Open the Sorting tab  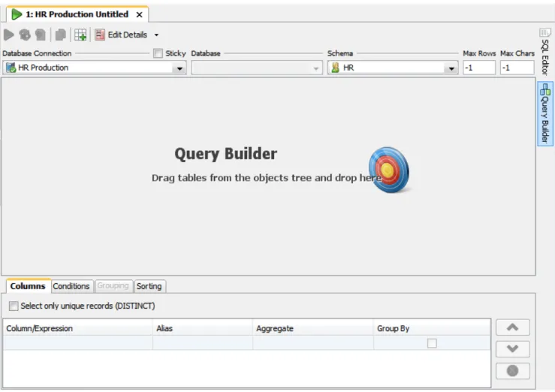149,286
